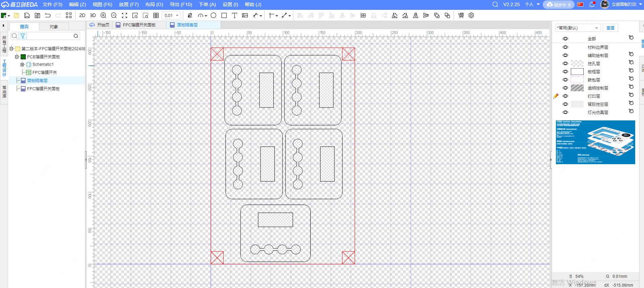This screenshot has height=288, width=644.
Task: Click the Zoom In magnifier icon
Action: pos(103,15)
